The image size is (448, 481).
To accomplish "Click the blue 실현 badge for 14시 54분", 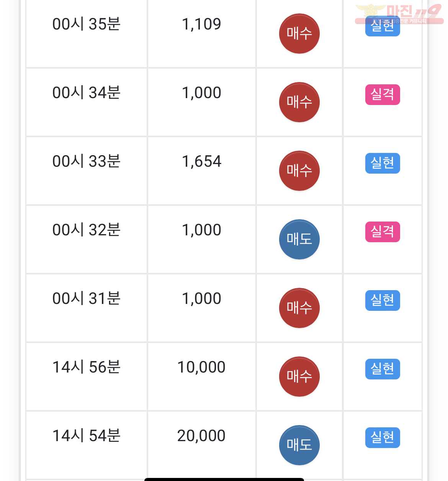I will coord(383,438).
